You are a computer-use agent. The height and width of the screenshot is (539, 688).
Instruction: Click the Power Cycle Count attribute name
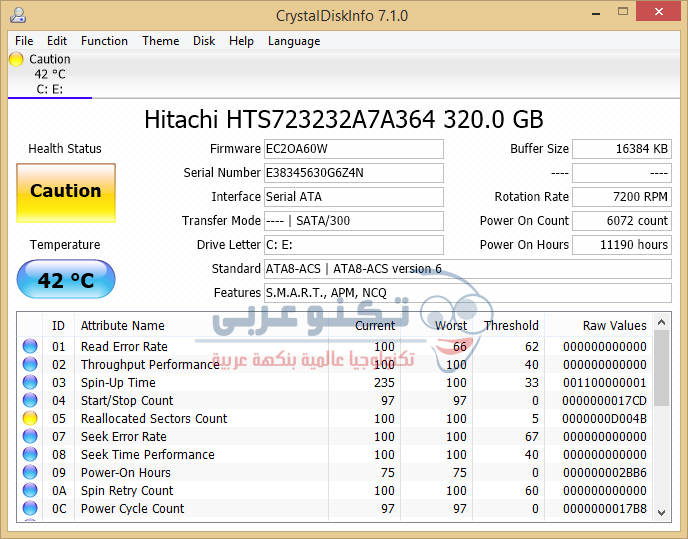click(133, 509)
